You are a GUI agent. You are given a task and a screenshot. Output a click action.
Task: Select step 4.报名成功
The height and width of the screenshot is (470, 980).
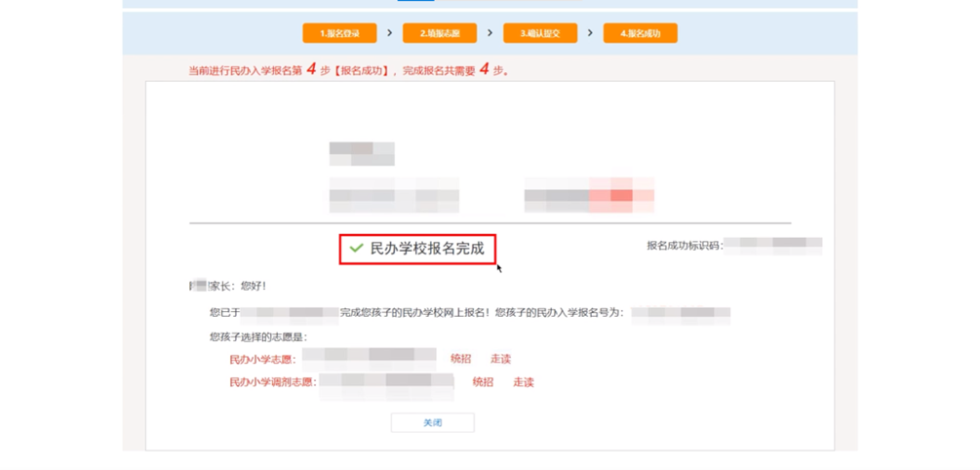(x=640, y=33)
